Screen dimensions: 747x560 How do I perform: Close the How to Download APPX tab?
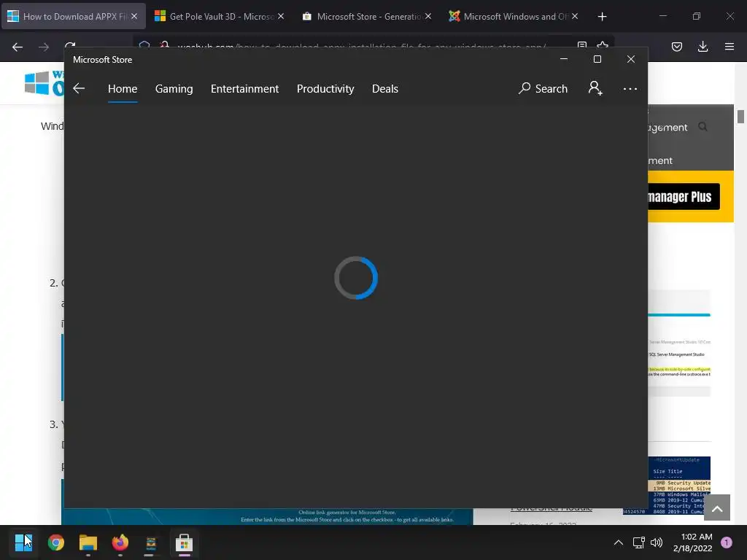tap(134, 16)
